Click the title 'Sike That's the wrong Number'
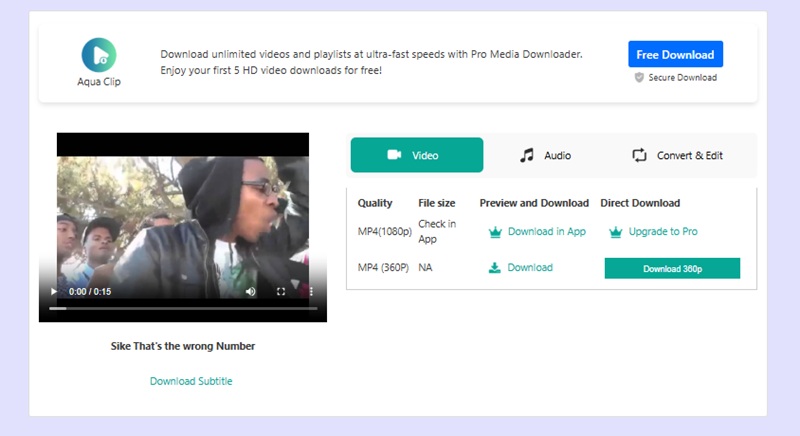 pyautogui.click(x=183, y=346)
